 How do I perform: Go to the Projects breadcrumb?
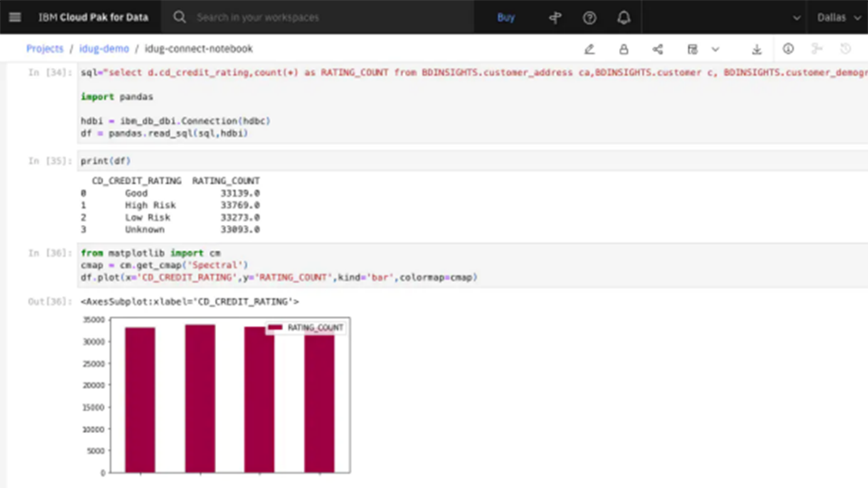pyautogui.click(x=45, y=49)
